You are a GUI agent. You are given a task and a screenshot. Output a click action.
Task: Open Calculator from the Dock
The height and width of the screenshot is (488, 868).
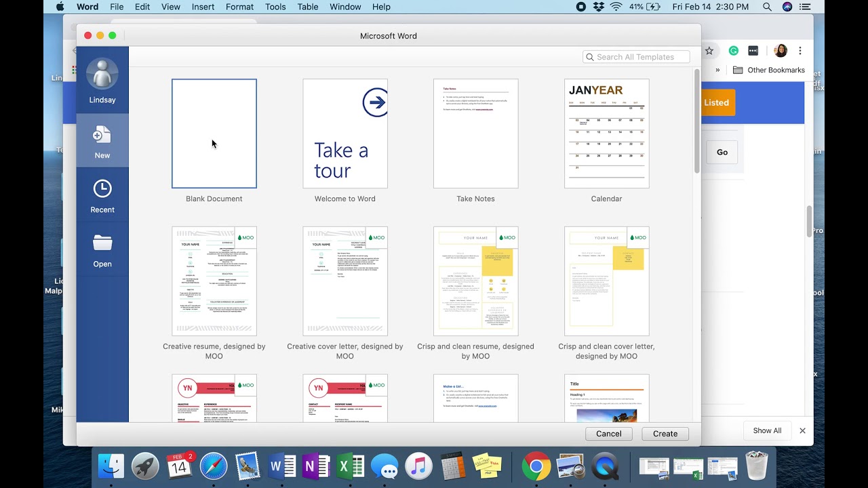coord(453,466)
